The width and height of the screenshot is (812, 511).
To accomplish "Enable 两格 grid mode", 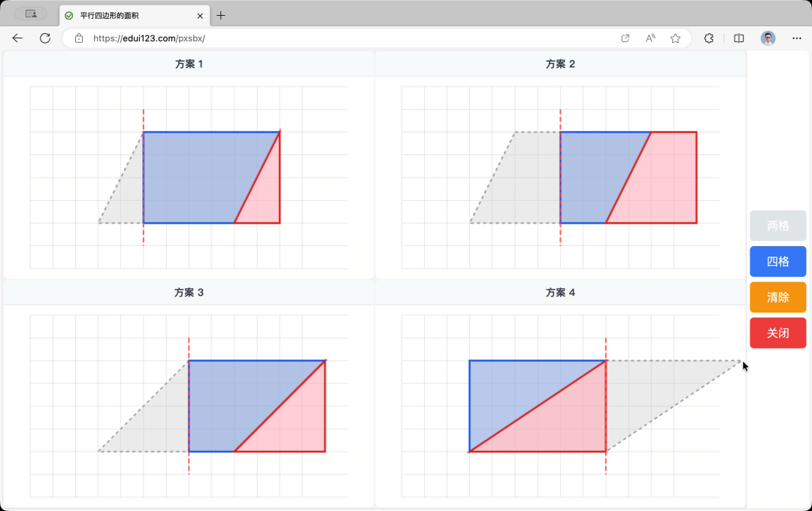I will pyautogui.click(x=777, y=225).
